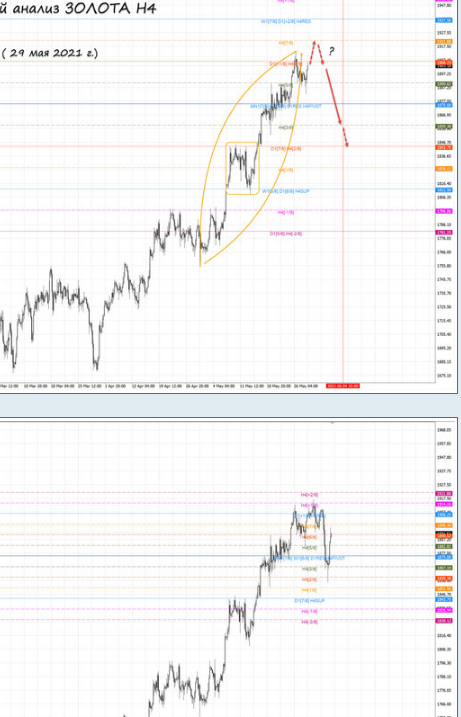
Task: Click the question mark annotation on top chart
Action: (x=332, y=51)
